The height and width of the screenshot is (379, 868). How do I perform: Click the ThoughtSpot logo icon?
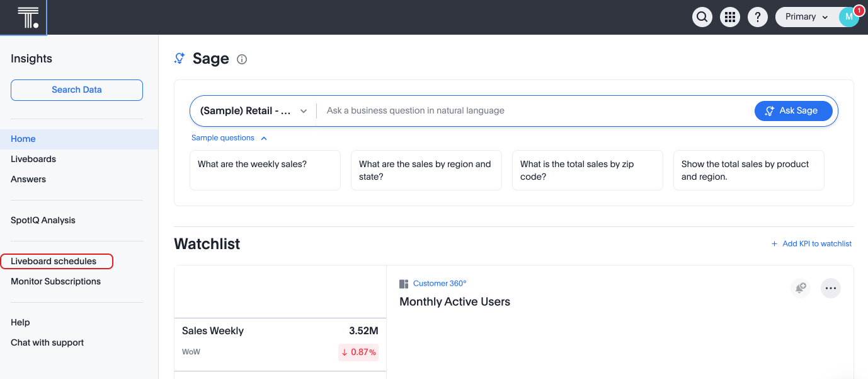[28, 17]
